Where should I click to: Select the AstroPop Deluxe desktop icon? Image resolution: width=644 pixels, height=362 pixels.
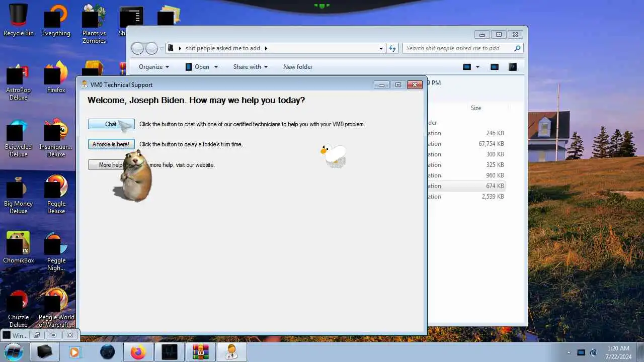click(19, 80)
